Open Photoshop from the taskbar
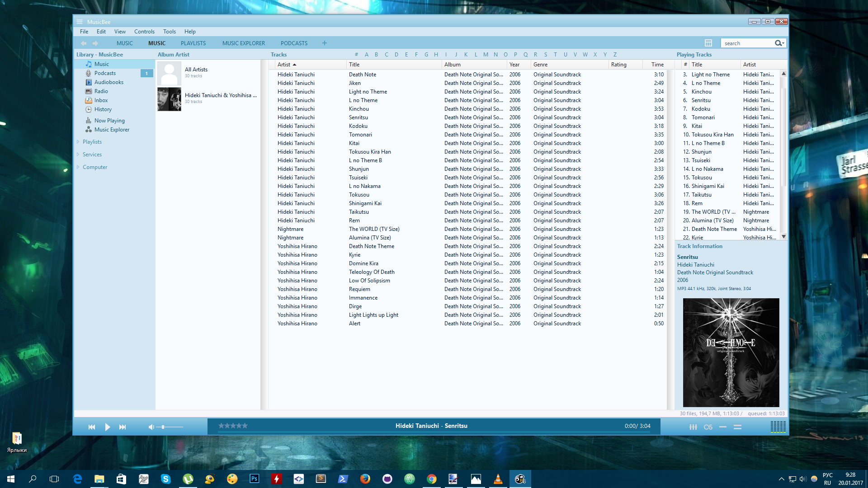The width and height of the screenshot is (868, 488). tap(254, 479)
